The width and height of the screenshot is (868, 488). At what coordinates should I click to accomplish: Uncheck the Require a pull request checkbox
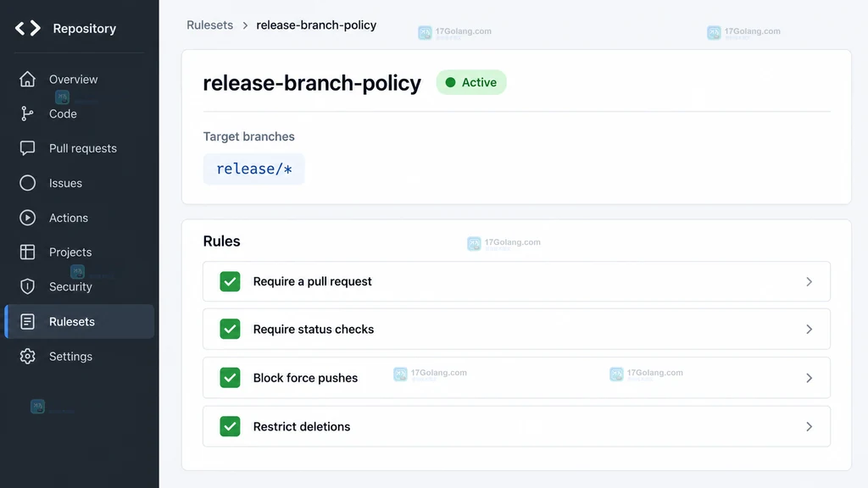pyautogui.click(x=230, y=281)
